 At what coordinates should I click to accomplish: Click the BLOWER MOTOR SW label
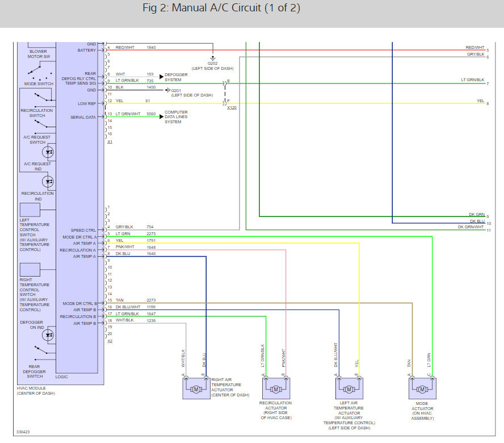pos(39,54)
